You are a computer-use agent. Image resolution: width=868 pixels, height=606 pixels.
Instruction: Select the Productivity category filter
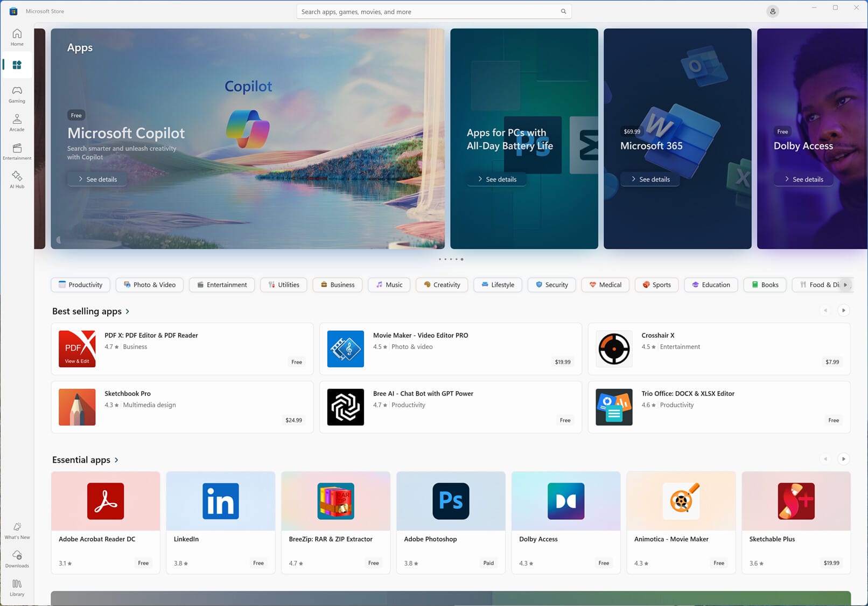tap(80, 284)
